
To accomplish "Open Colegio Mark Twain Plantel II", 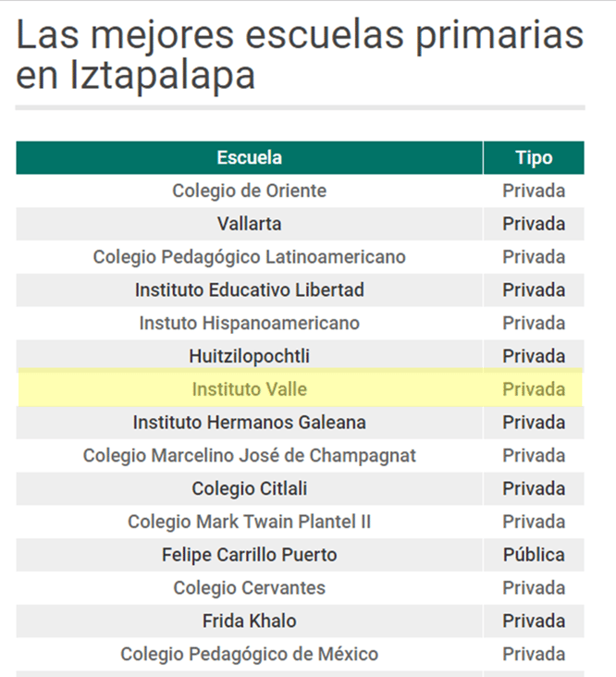I will pos(249,522).
